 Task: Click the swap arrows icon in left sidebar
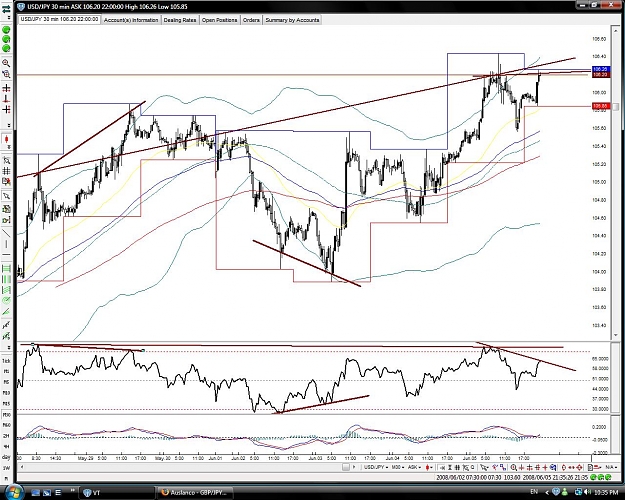click(6, 9)
